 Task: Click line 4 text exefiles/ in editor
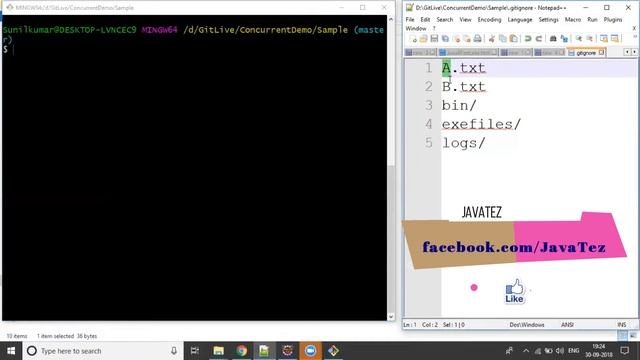[481, 124]
